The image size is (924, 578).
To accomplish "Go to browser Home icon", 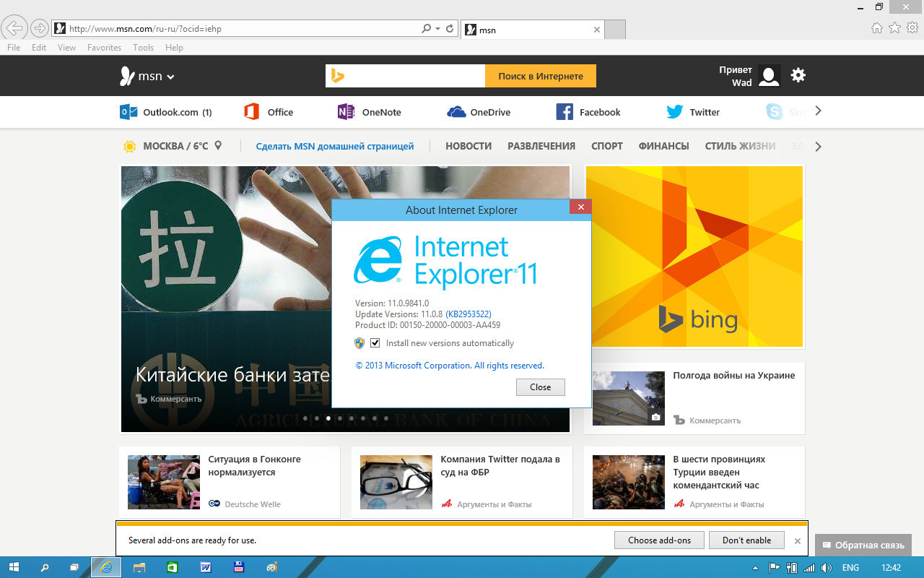I will pyautogui.click(x=877, y=28).
